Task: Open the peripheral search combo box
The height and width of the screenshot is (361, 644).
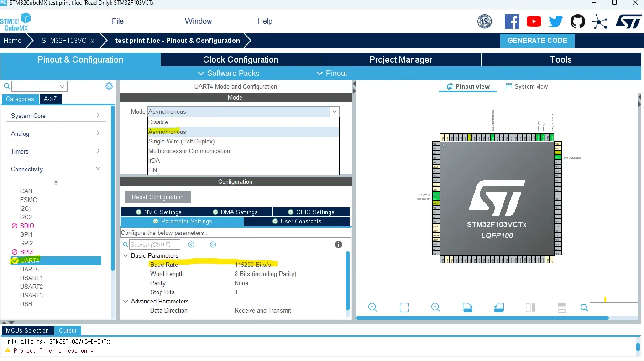Action: pos(39,86)
